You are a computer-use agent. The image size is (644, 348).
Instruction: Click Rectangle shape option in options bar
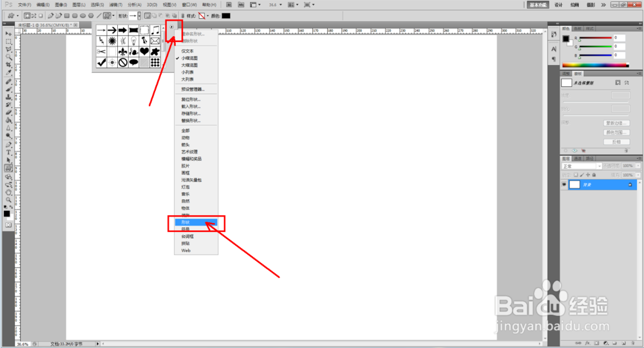pyautogui.click(x=66, y=15)
